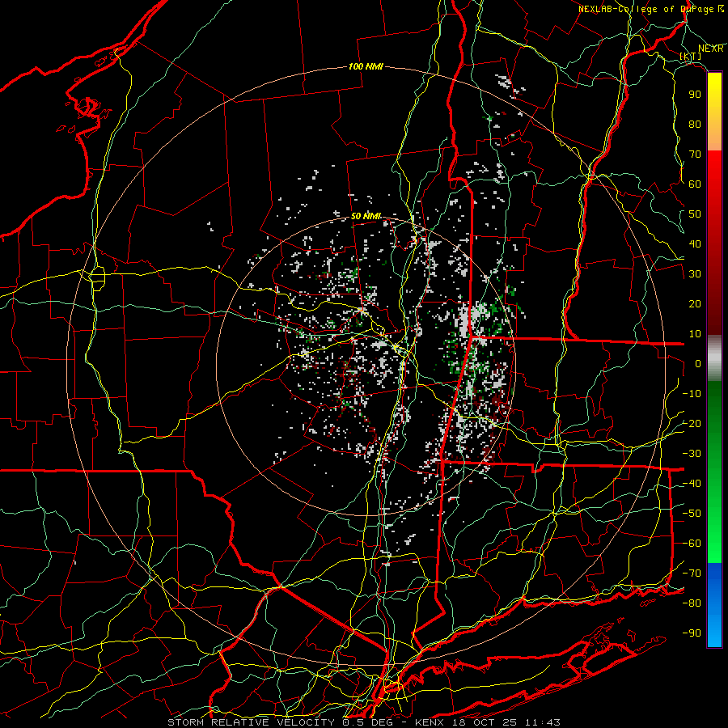Image resolution: width=728 pixels, height=728 pixels.
Task: Click the -90 value on velocity scale
Action: (x=692, y=633)
